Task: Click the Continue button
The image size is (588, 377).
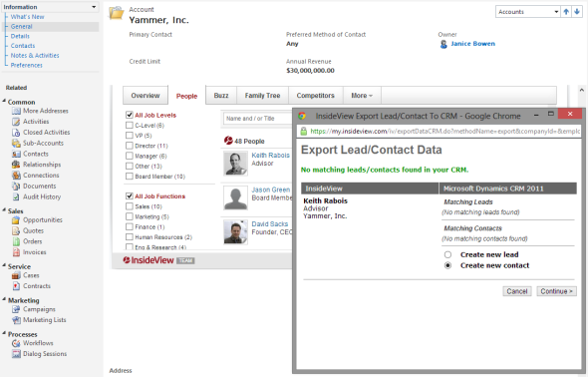Action: pyautogui.click(x=556, y=291)
